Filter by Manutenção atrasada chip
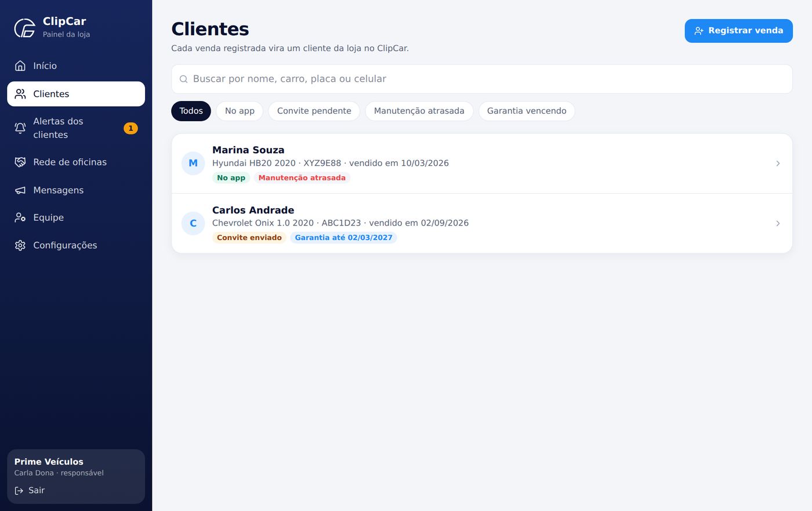Screen dimensions: 812x511 click(x=419, y=111)
